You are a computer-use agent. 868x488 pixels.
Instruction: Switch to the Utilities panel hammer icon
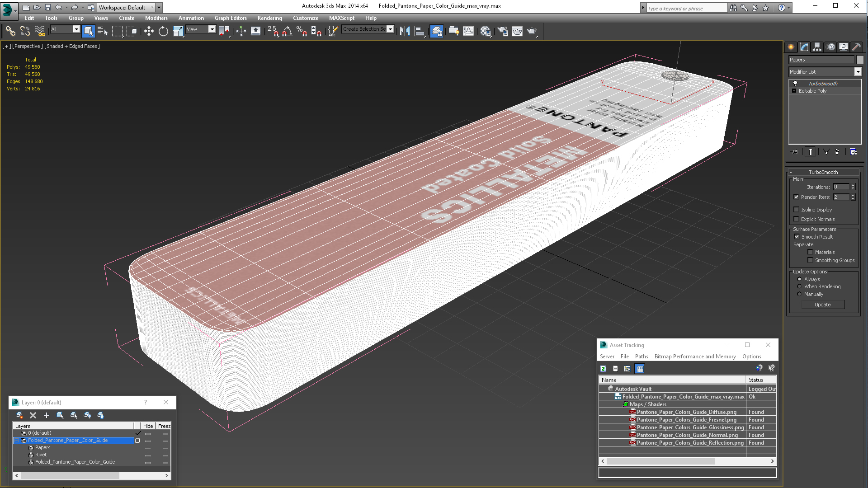pos(856,47)
